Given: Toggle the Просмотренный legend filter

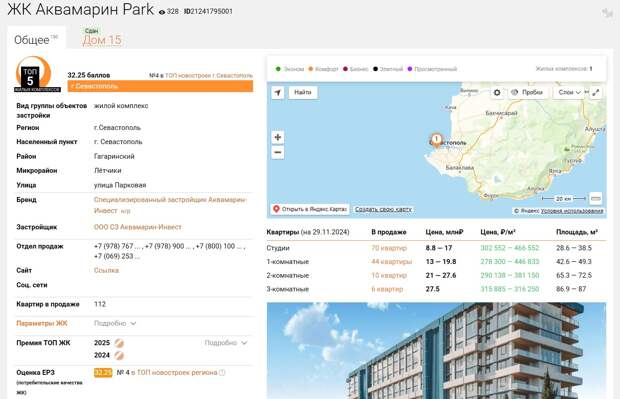Looking at the screenshot, I should [432, 69].
